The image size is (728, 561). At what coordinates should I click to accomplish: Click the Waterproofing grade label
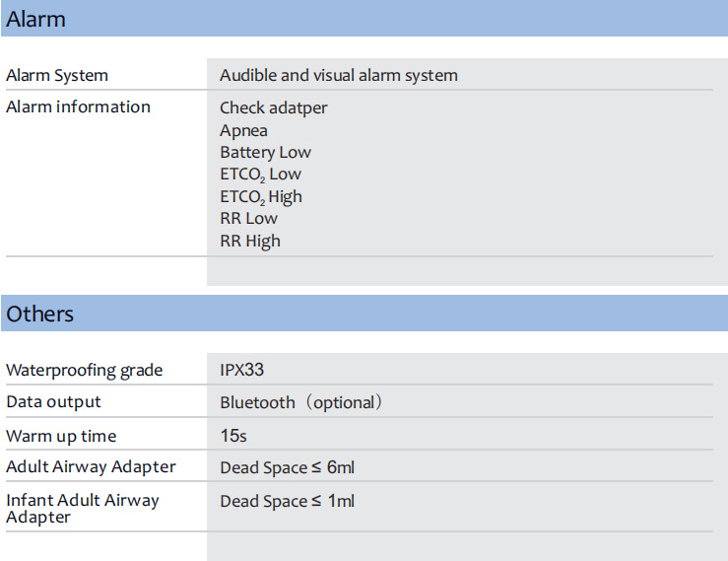coord(85,371)
